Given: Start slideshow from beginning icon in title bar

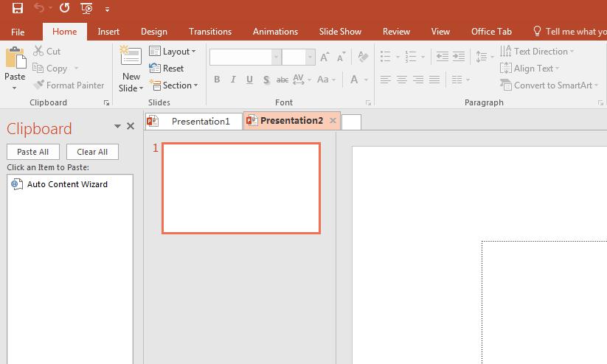Looking at the screenshot, I should click(x=87, y=8).
